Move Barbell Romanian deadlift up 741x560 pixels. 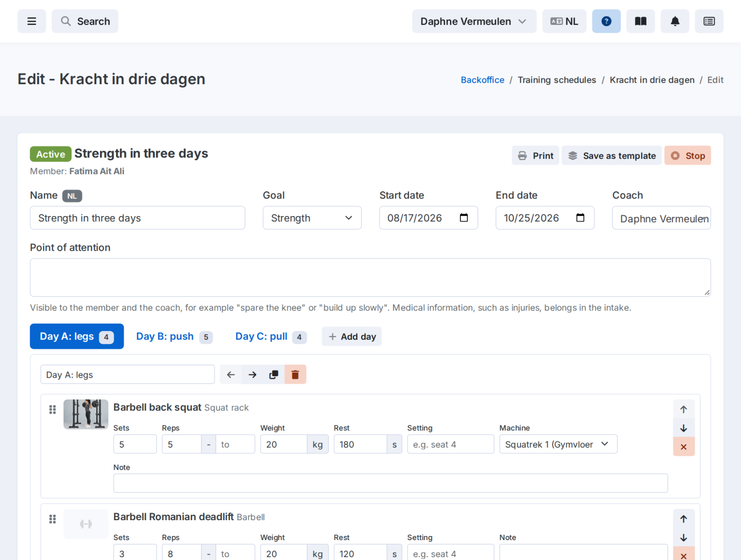click(684, 519)
